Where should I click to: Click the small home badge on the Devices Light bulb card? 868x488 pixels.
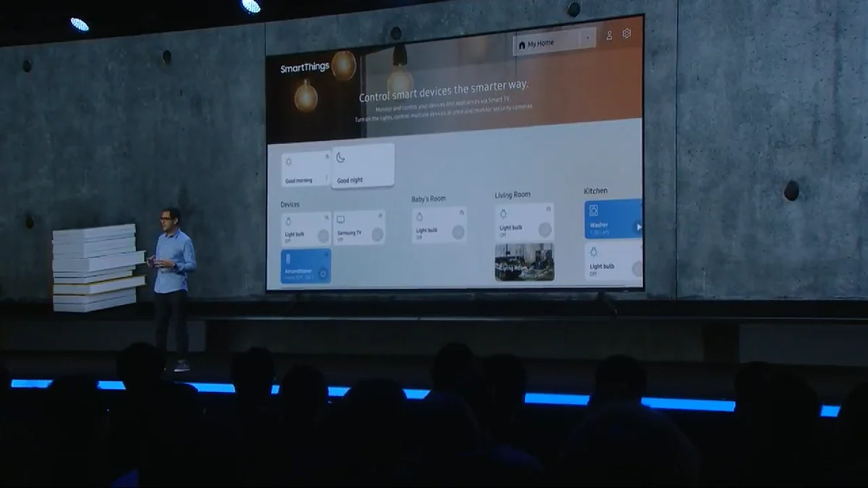pos(326,217)
